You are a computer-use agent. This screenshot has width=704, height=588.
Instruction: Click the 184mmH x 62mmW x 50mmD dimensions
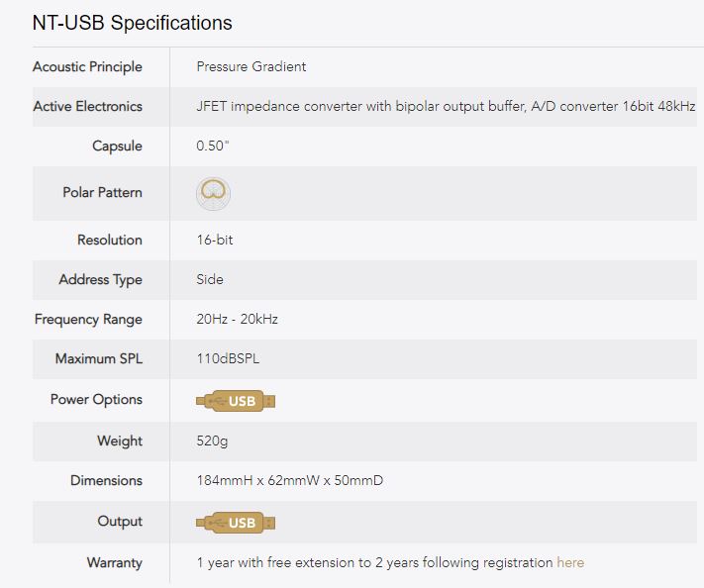[290, 480]
